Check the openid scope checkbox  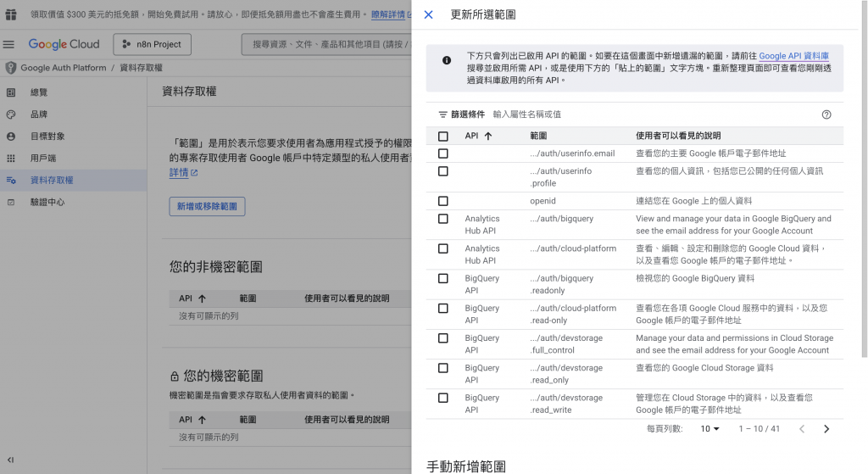click(x=442, y=201)
